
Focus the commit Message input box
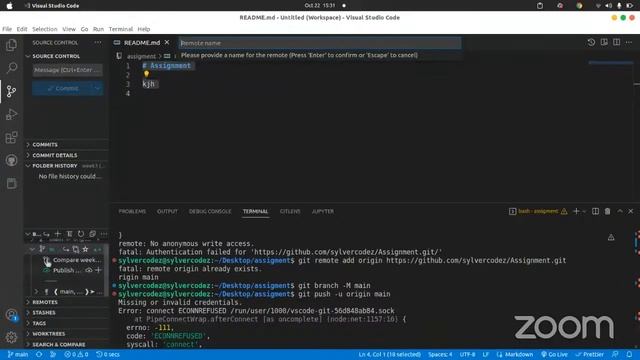click(67, 70)
